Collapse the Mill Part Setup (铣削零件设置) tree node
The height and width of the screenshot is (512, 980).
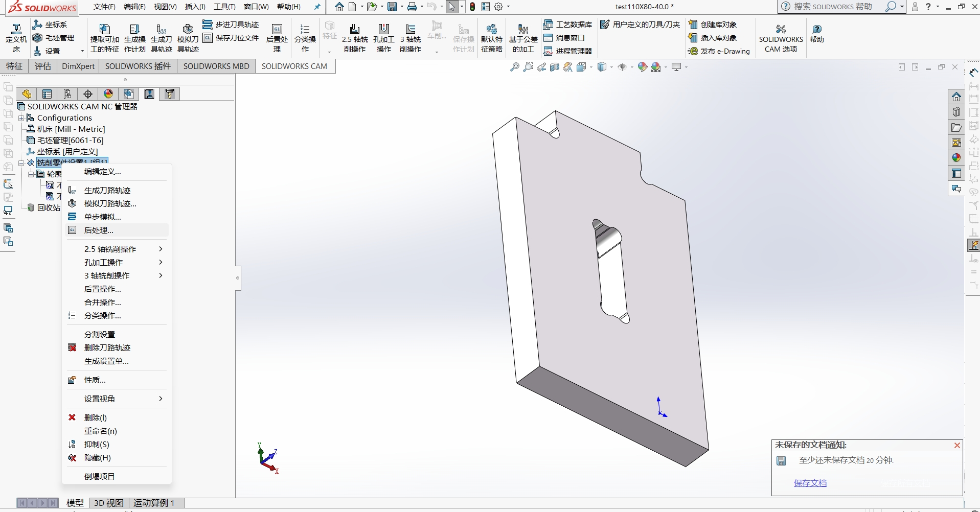(x=21, y=163)
